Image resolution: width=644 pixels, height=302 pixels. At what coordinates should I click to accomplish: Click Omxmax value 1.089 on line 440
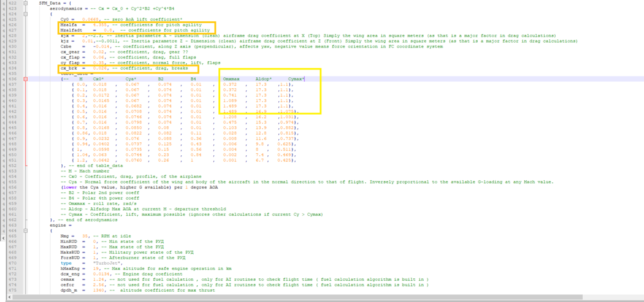pos(230,100)
